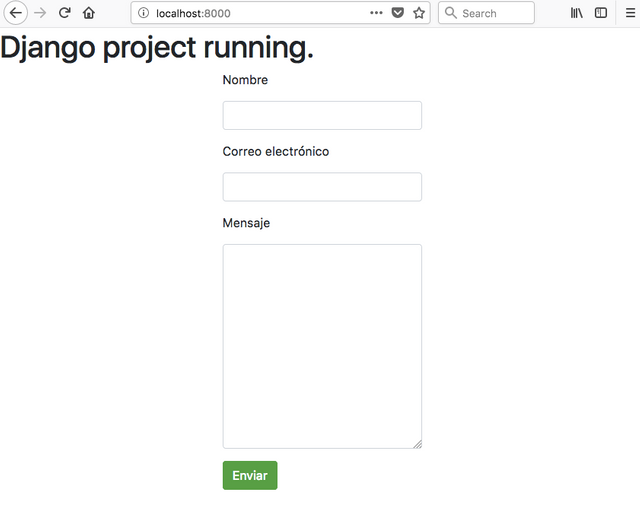
Task: Save page to Pocket icon
Action: 398,13
